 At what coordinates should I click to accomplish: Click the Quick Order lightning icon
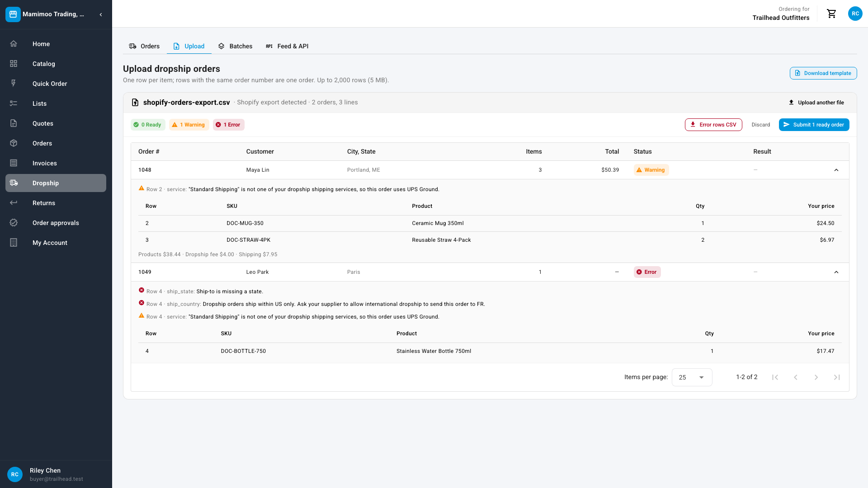coord(14,84)
